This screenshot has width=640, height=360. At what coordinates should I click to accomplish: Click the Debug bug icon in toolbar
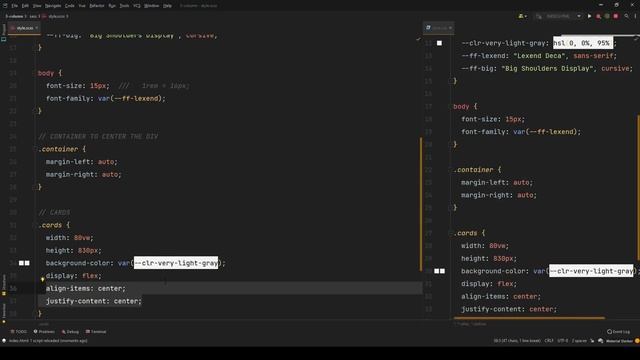click(x=598, y=16)
